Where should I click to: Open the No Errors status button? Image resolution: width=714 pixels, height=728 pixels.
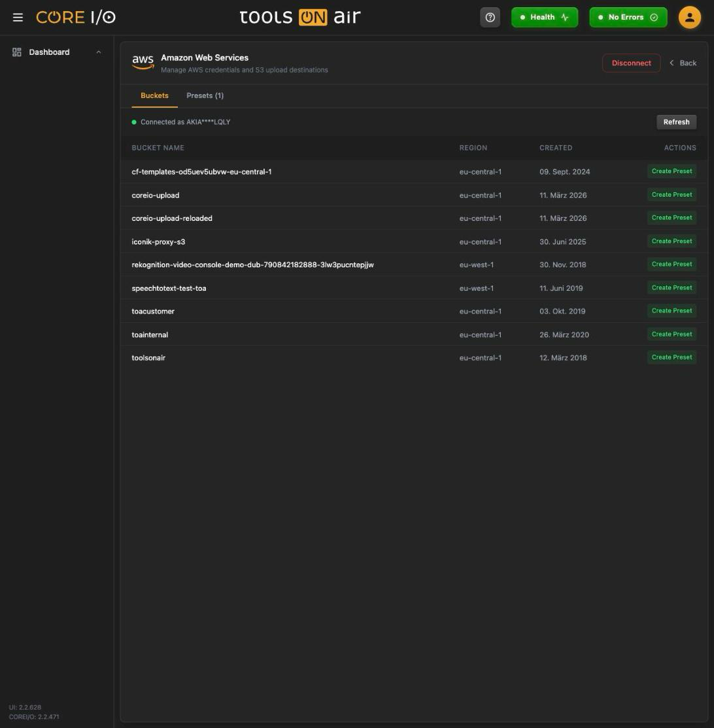point(628,17)
